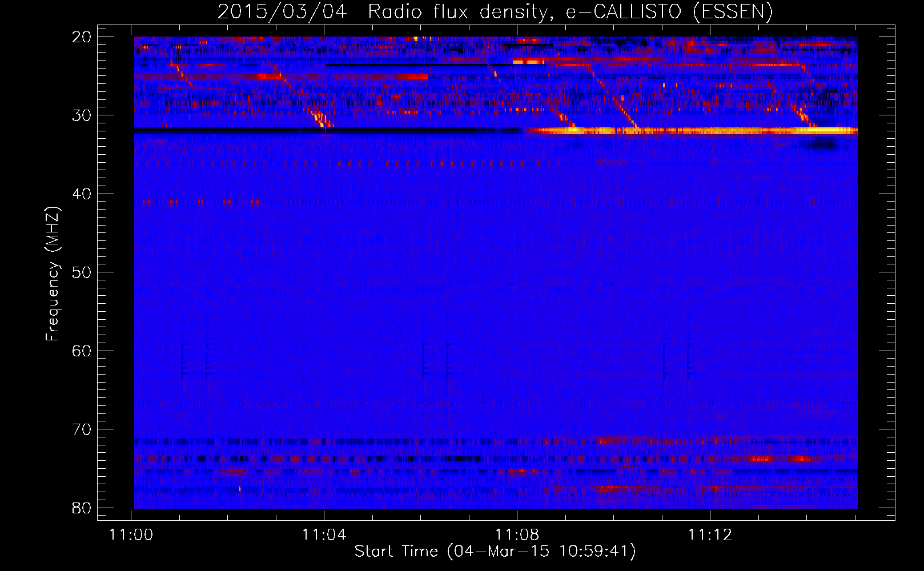Click the 11:04 time tick label
The image size is (924, 571).
(324, 535)
